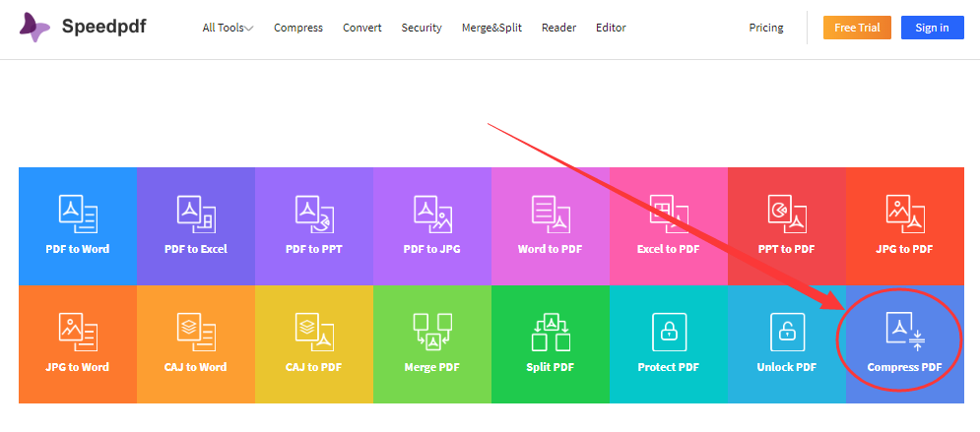Switch to the Editor menu item
This screenshot has width=980, height=432.
[611, 28]
